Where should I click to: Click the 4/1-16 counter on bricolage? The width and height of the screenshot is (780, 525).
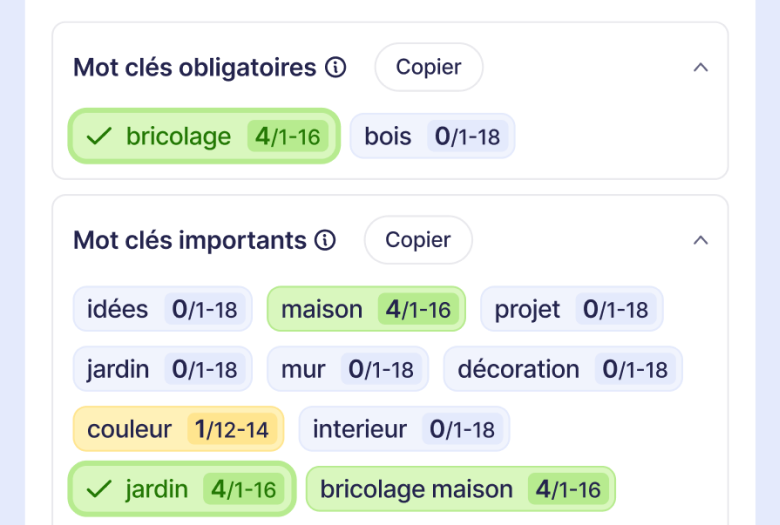[288, 136]
